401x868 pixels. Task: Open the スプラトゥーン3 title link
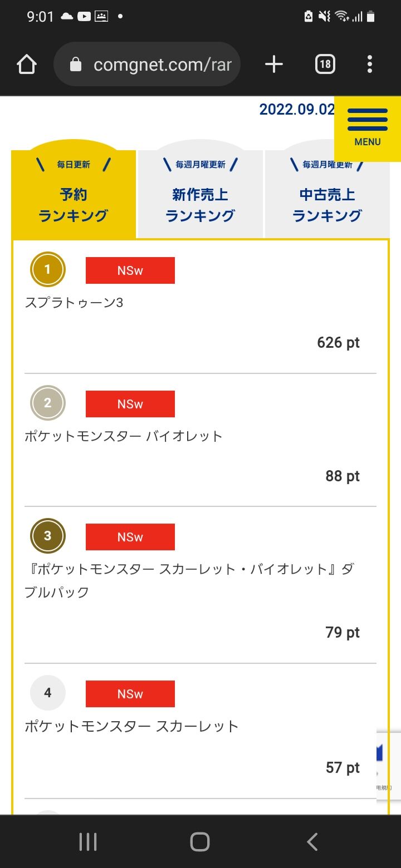pyautogui.click(x=74, y=303)
